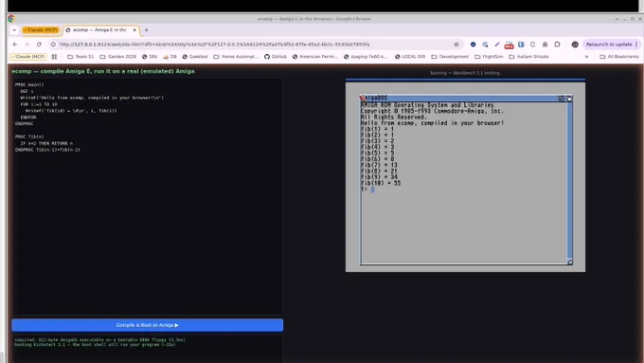This screenshot has height=363, width=644.
Task: Reload the ecomp page
Action: tap(39, 45)
